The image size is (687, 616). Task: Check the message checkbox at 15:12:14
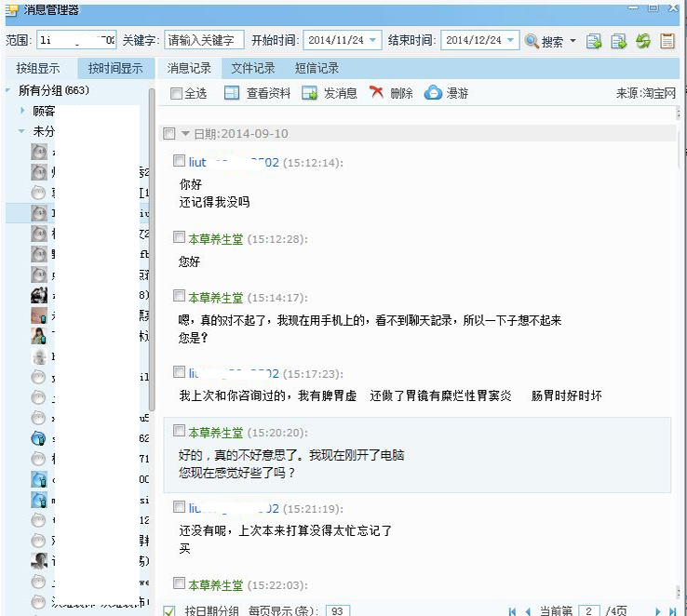(179, 161)
